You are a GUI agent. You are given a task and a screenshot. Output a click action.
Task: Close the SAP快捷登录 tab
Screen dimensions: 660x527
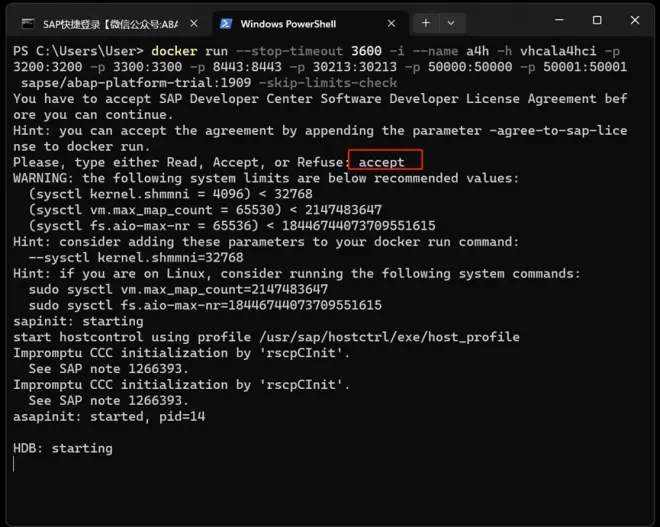[194, 24]
